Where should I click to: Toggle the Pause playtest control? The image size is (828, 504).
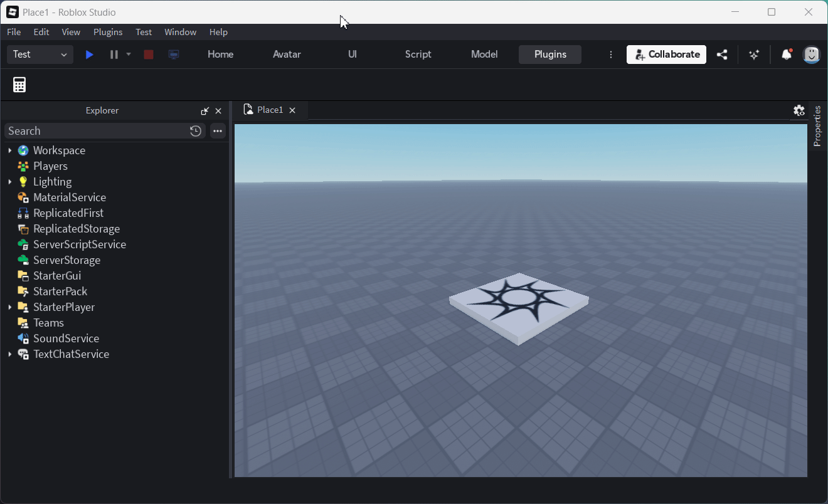(114, 55)
